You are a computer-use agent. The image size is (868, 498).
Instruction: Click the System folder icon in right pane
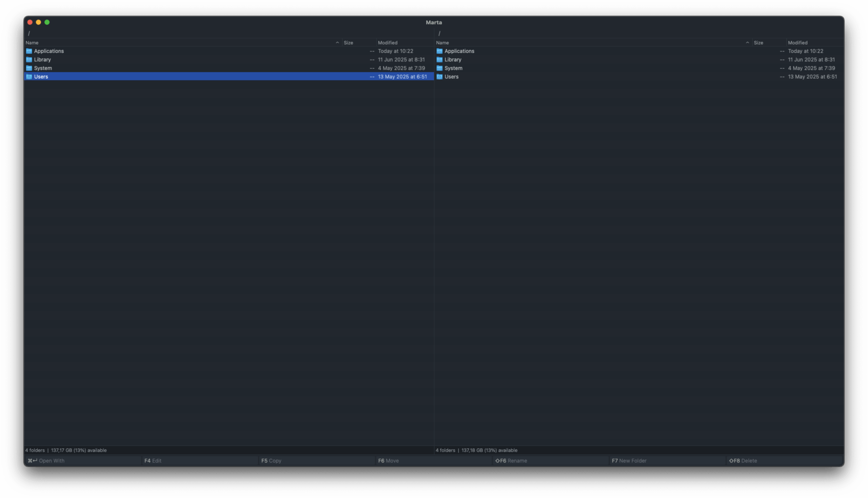439,68
